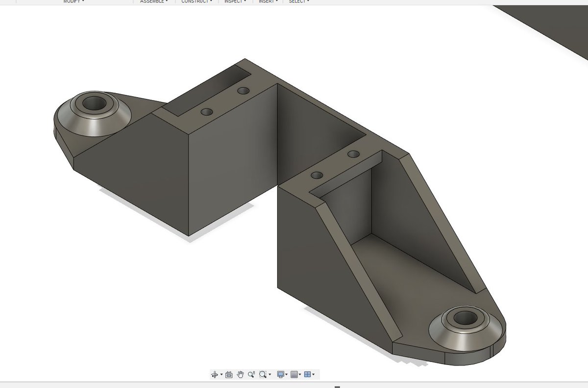
Task: Open the Viewports layout dropdown
Action: tap(309, 375)
